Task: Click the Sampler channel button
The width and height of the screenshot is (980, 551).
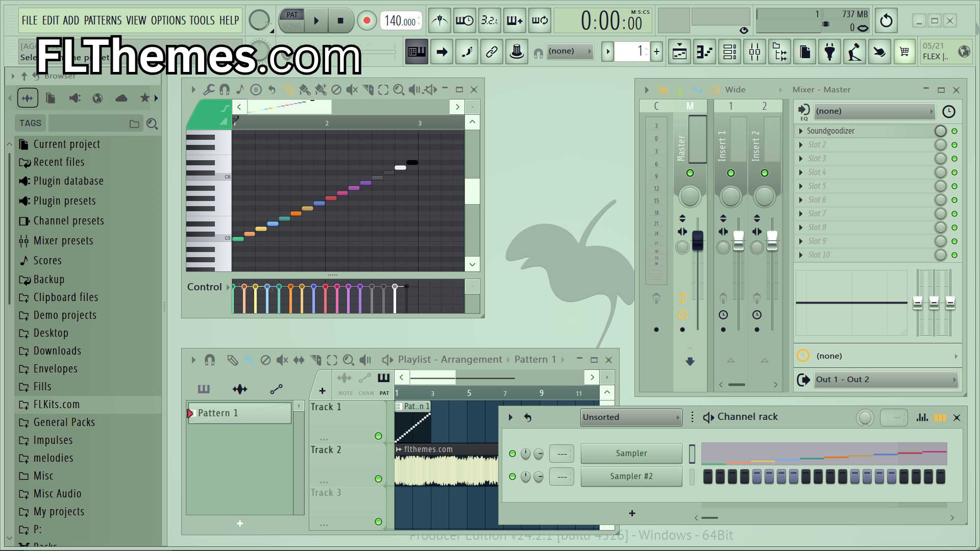Action: coord(631,453)
